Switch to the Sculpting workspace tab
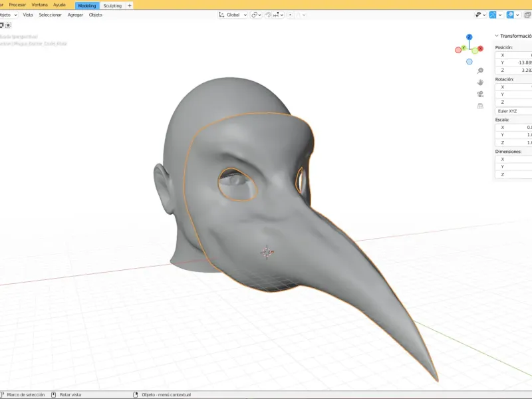This screenshot has width=532, height=399. 112,5
